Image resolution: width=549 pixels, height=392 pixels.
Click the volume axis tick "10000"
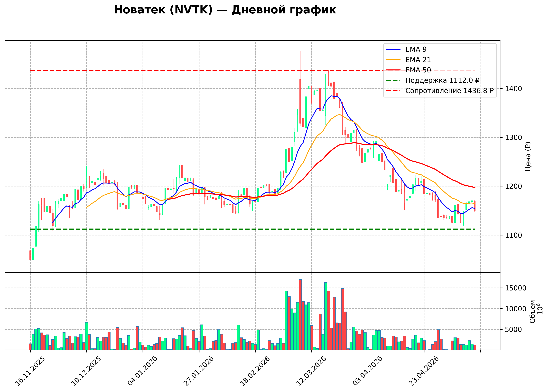(x=516, y=309)
